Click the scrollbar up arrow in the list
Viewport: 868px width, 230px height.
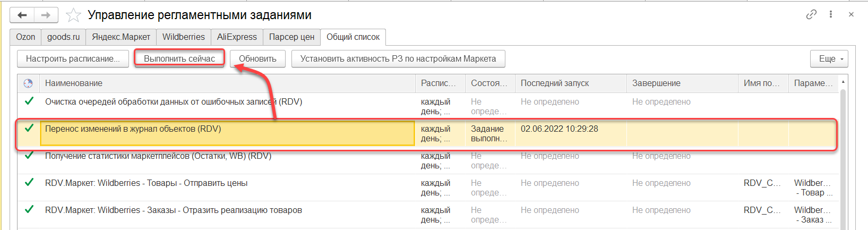[x=843, y=82]
